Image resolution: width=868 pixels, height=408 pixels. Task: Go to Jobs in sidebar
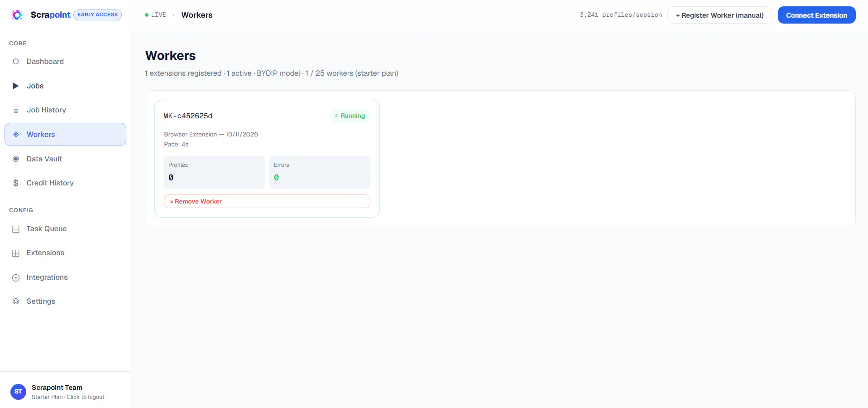click(66, 86)
